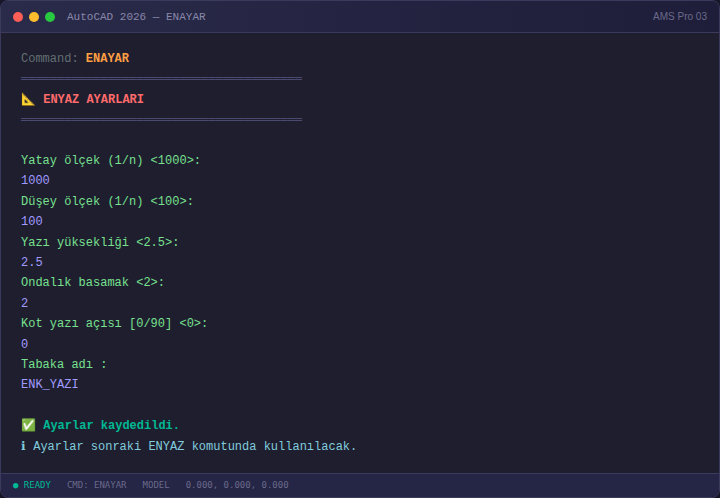Click the info icon before Ayarlar sonraki
Screen dimensions: 720x498
point(23,446)
